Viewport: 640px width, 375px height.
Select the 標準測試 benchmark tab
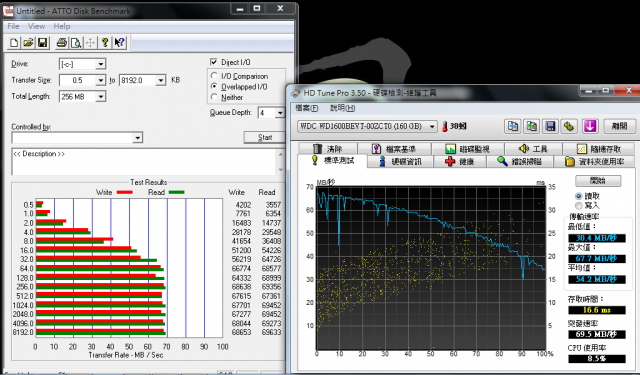point(333,161)
